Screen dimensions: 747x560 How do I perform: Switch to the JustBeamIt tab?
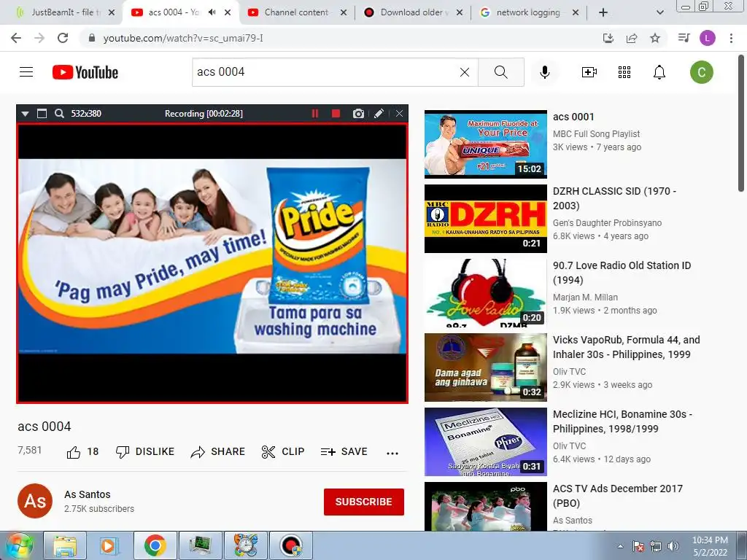pyautogui.click(x=66, y=12)
